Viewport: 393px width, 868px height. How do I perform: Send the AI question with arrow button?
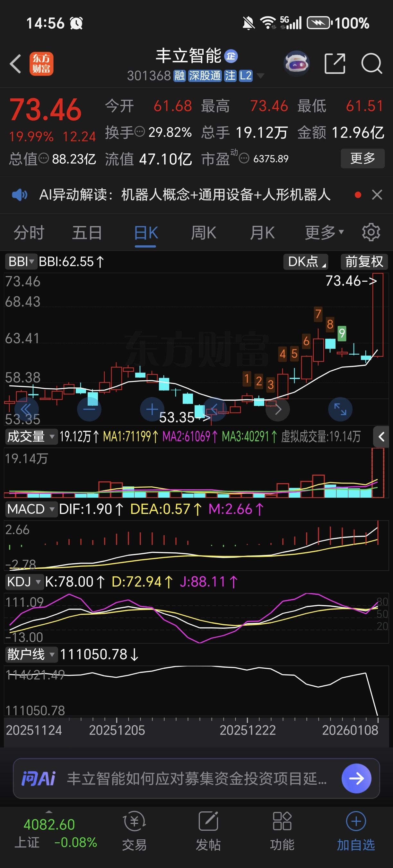click(x=356, y=778)
